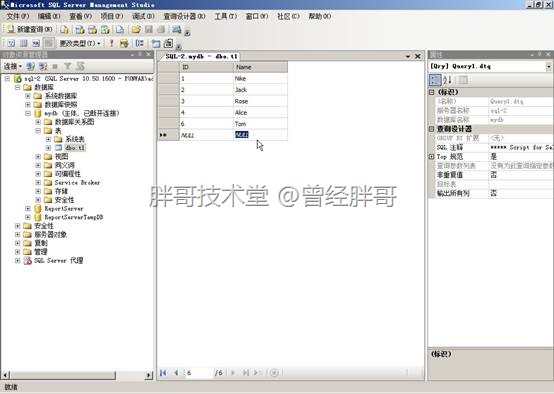This screenshot has width=554, height=394.
Task: Go to previous record in navigation bar
Action: point(176,372)
